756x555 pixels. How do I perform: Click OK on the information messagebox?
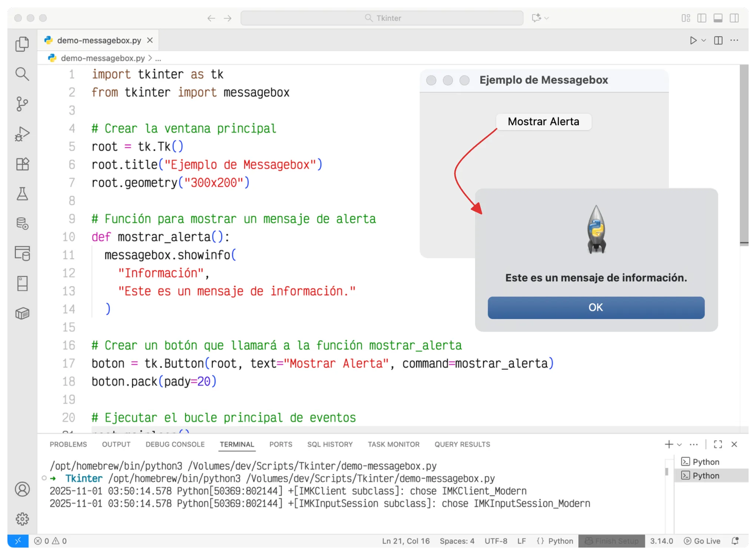596,307
